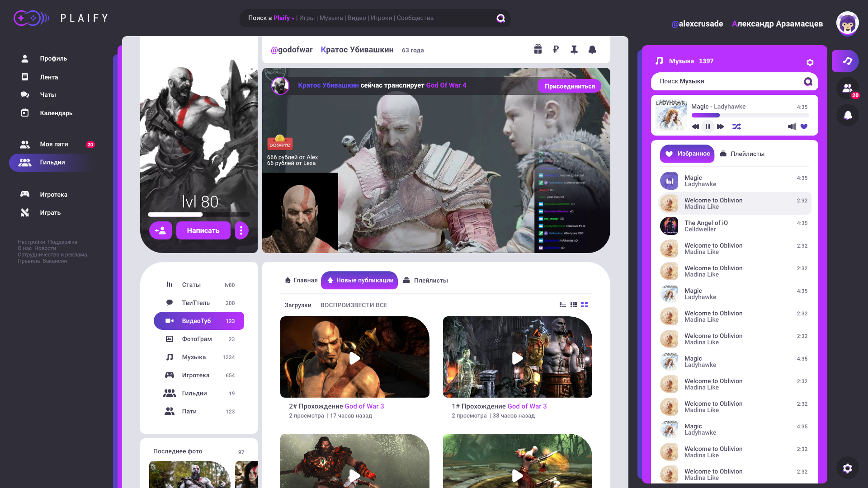
Task: Click @alexcrusade username in header
Action: pyautogui.click(x=697, y=23)
